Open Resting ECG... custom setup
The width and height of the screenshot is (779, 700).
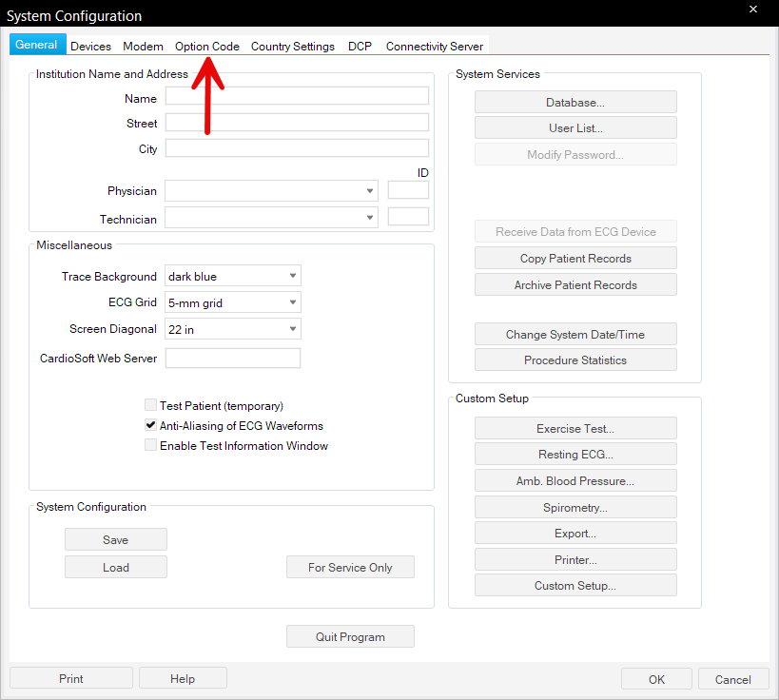pos(575,455)
